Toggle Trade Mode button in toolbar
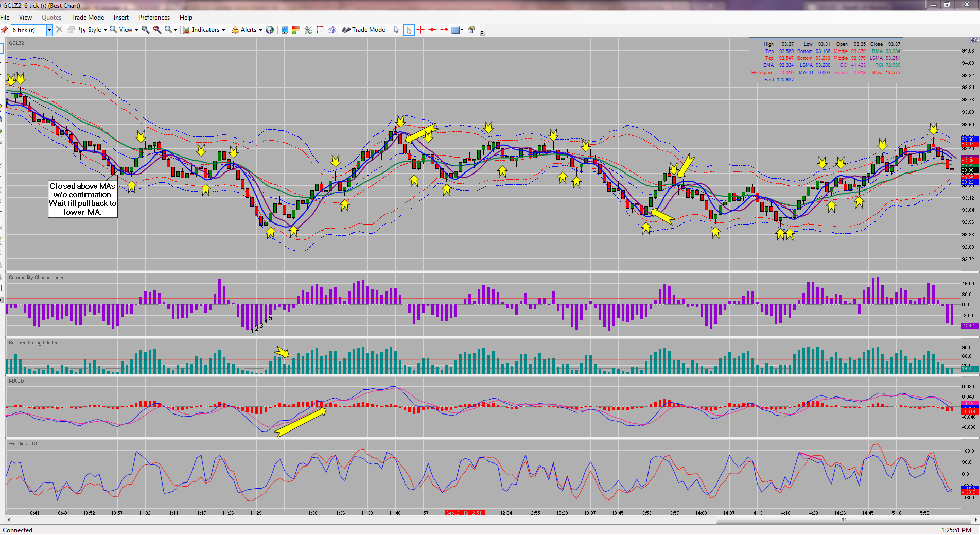Image resolution: width=980 pixels, height=535 pixels. [x=364, y=30]
